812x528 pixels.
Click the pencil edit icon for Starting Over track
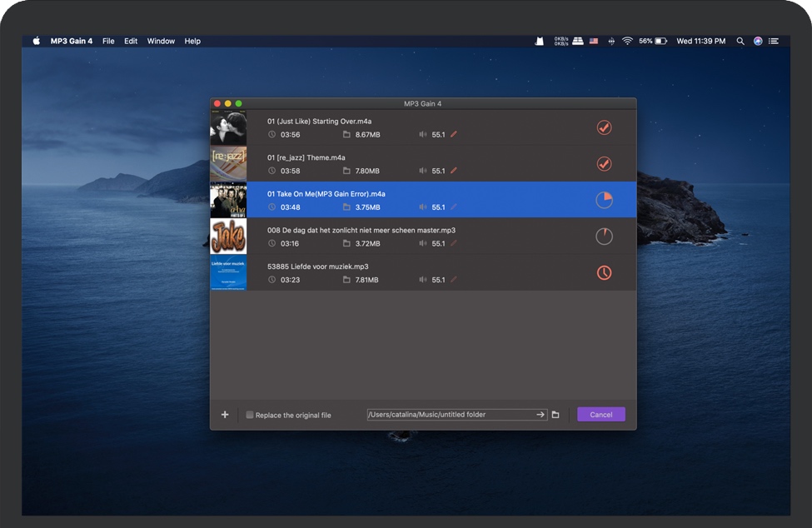[x=454, y=134]
